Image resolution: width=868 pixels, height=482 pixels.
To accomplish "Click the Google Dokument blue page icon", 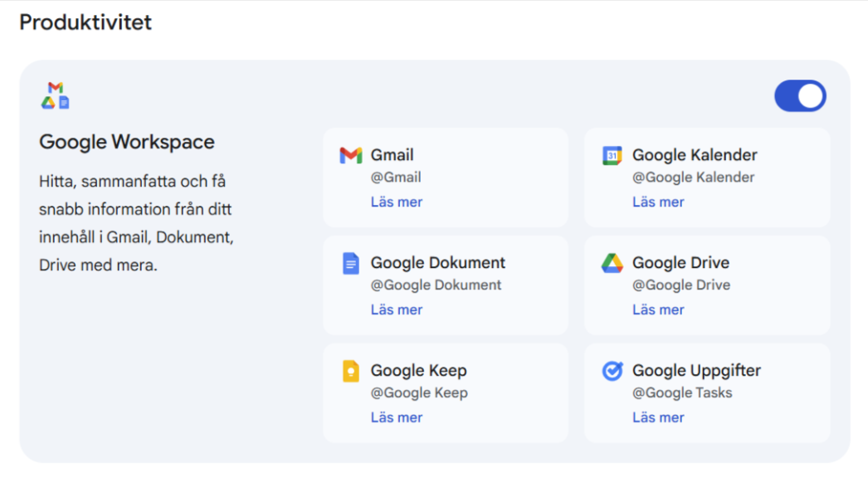I will pos(351,264).
